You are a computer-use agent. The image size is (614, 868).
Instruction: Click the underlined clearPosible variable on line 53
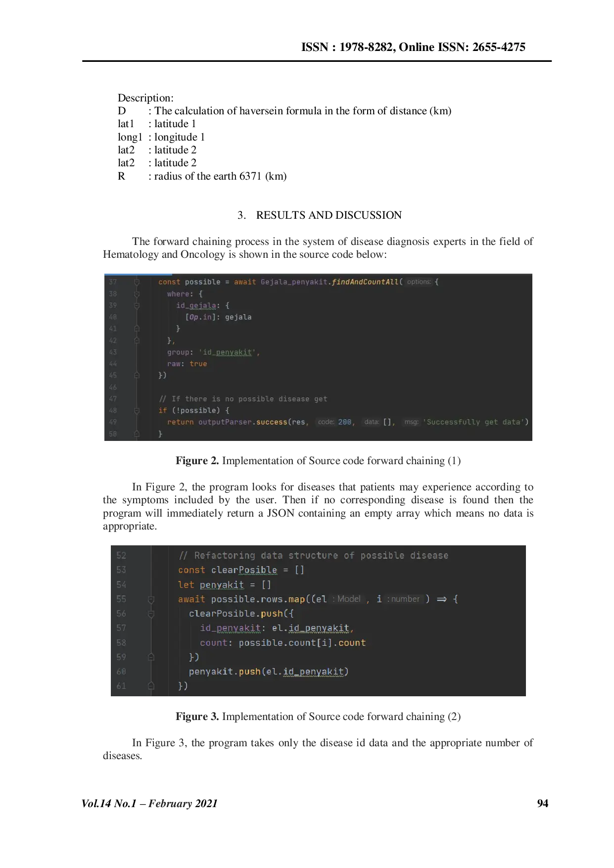coord(244,570)
